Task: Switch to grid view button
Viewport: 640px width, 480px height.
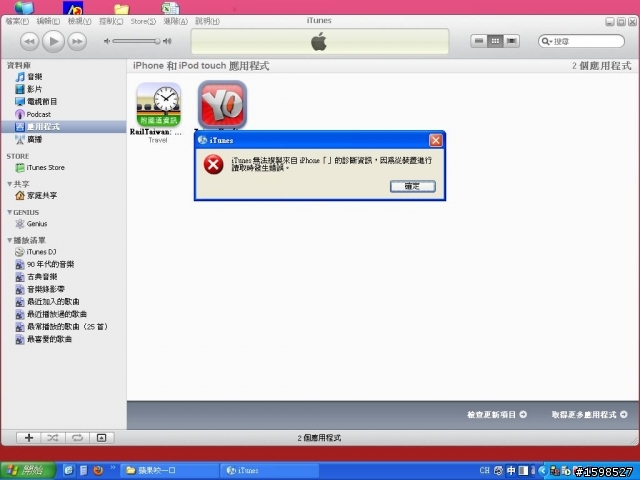Action: pos(495,41)
